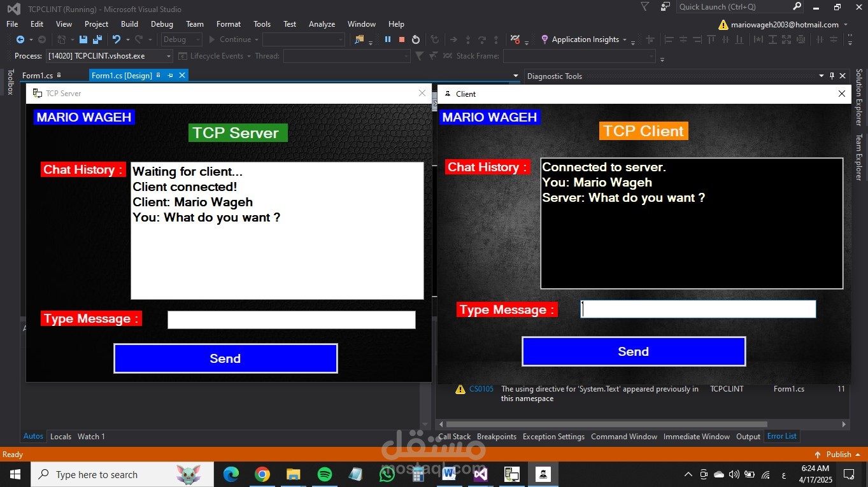The width and height of the screenshot is (868, 487).
Task: Click inside the Type Message text field
Action: (x=697, y=309)
